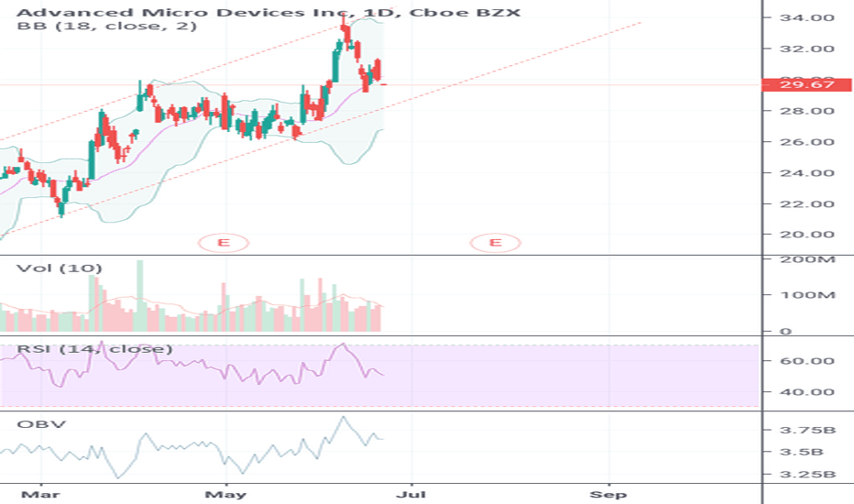
Task: Click the RSI 40.00 axis label
Action: [807, 392]
